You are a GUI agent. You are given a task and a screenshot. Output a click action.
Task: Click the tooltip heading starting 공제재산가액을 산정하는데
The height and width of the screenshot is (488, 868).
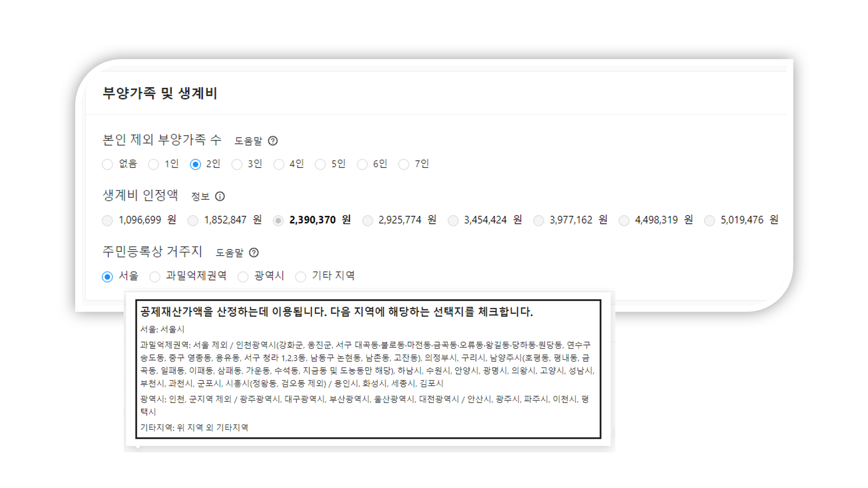(x=336, y=311)
